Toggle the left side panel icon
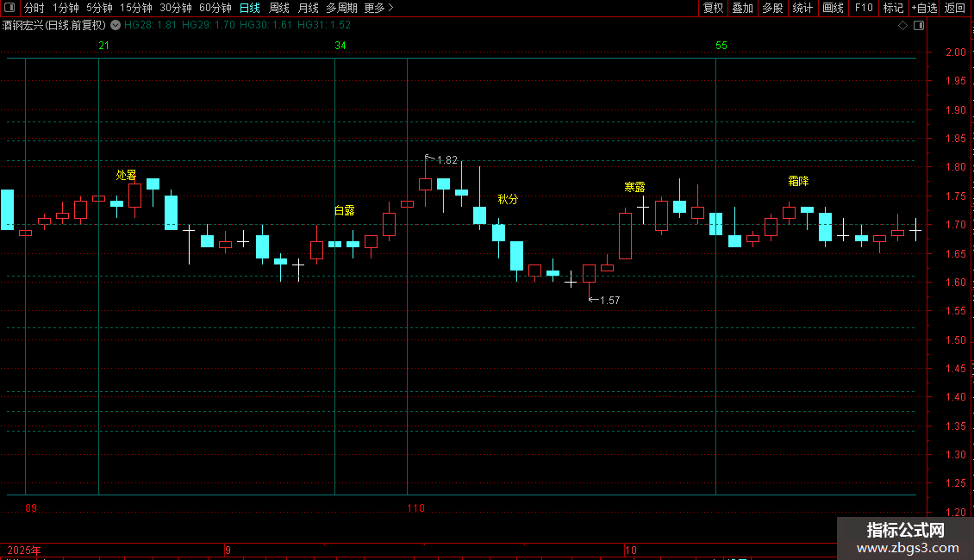Image resolution: width=974 pixels, height=560 pixels. point(9,8)
